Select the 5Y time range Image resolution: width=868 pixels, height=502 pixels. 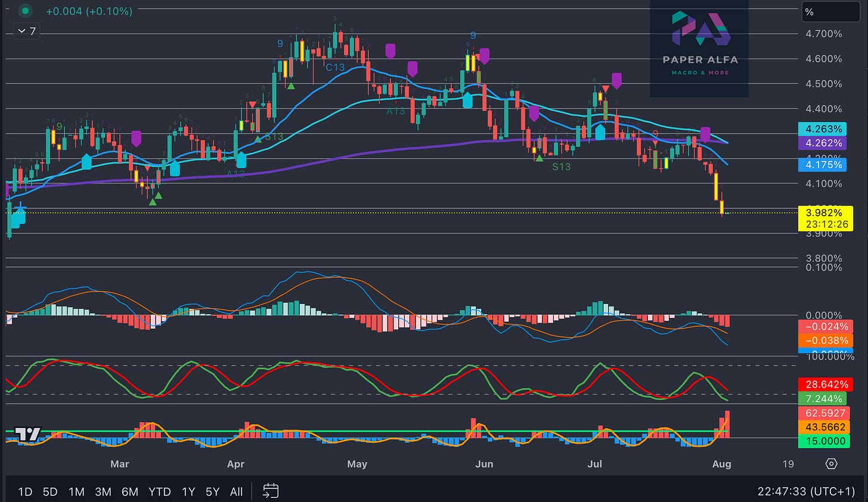click(x=212, y=492)
